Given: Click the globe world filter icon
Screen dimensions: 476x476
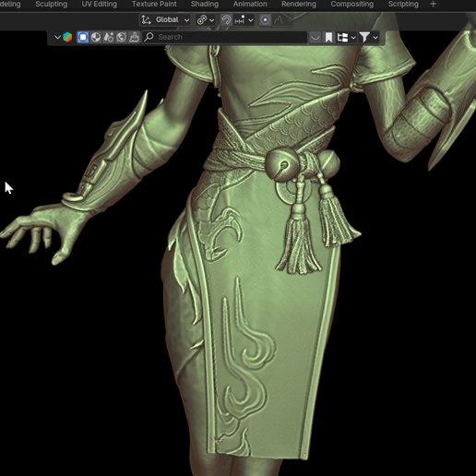Looking at the screenshot, I should pos(122,37).
